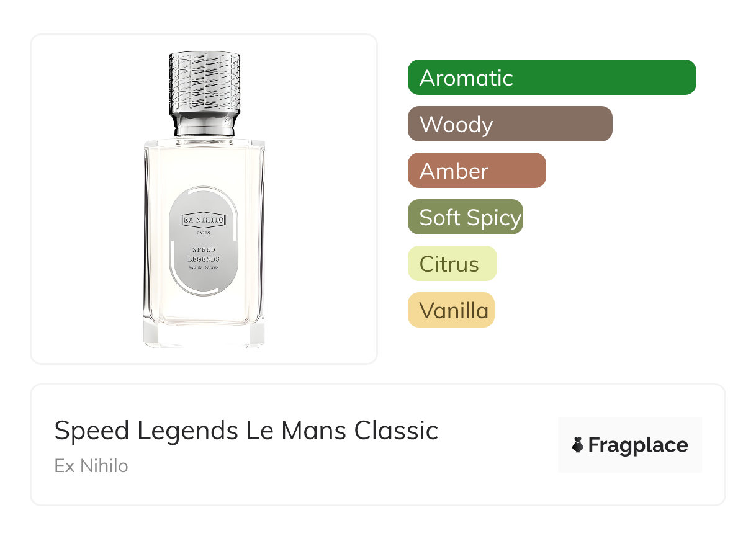Select the pale green Citrus accord
756x536 pixels.
pos(452,264)
